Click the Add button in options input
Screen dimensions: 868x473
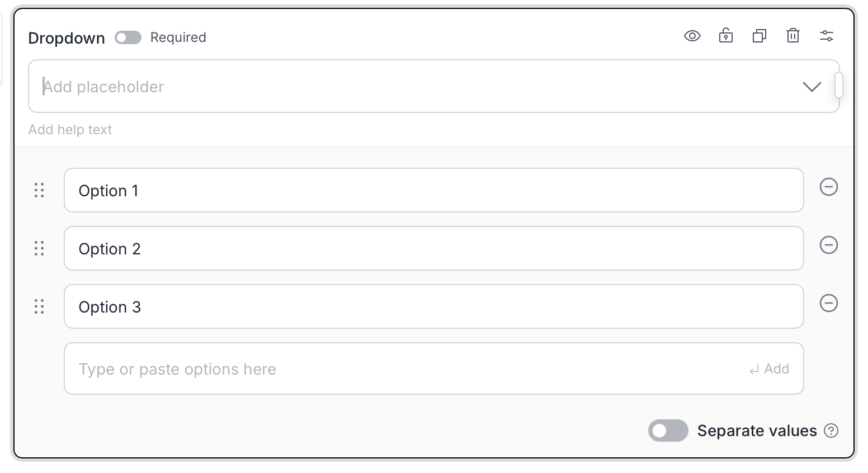tap(770, 369)
